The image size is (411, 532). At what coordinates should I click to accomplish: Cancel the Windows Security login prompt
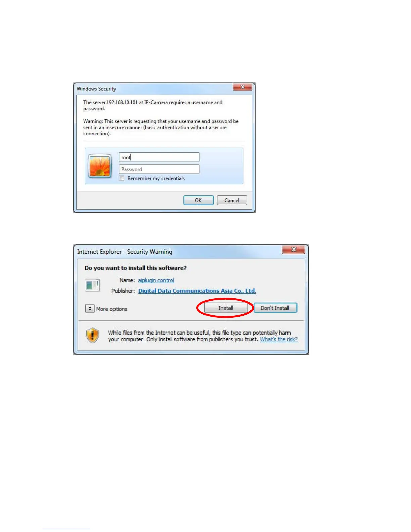click(232, 200)
